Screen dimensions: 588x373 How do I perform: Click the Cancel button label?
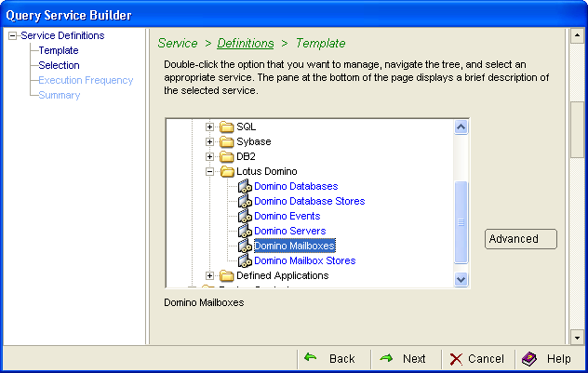coord(486,359)
